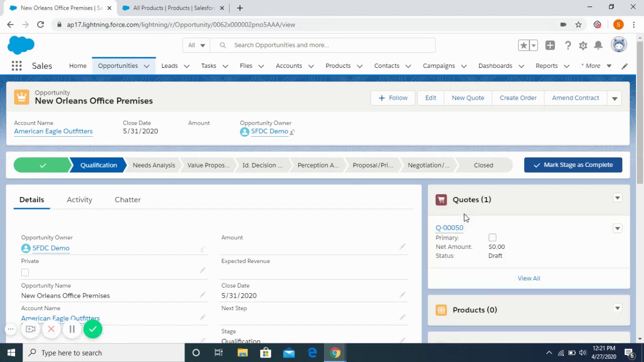Open Chrome menu three dots
Image resolution: width=644 pixels, height=362 pixels.
coord(633,25)
